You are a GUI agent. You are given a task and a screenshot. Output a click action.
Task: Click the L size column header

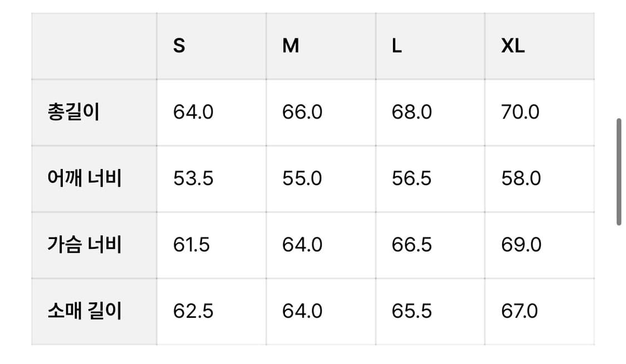point(397,46)
